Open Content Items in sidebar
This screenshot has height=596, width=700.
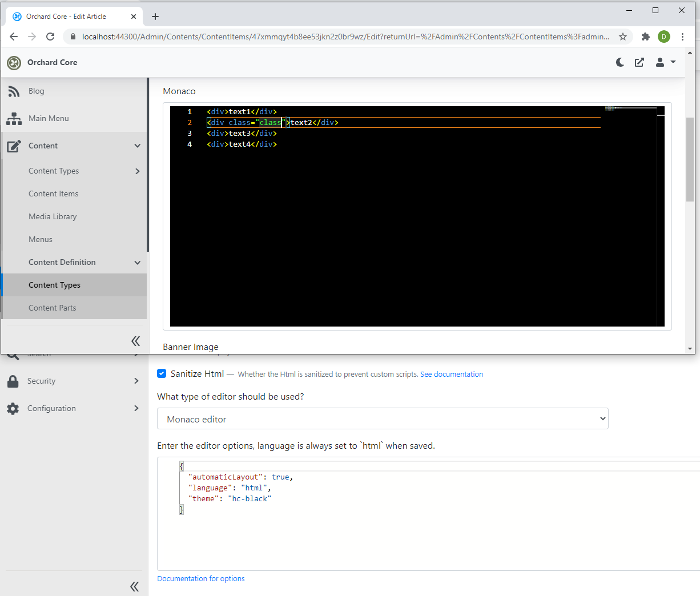pos(54,194)
